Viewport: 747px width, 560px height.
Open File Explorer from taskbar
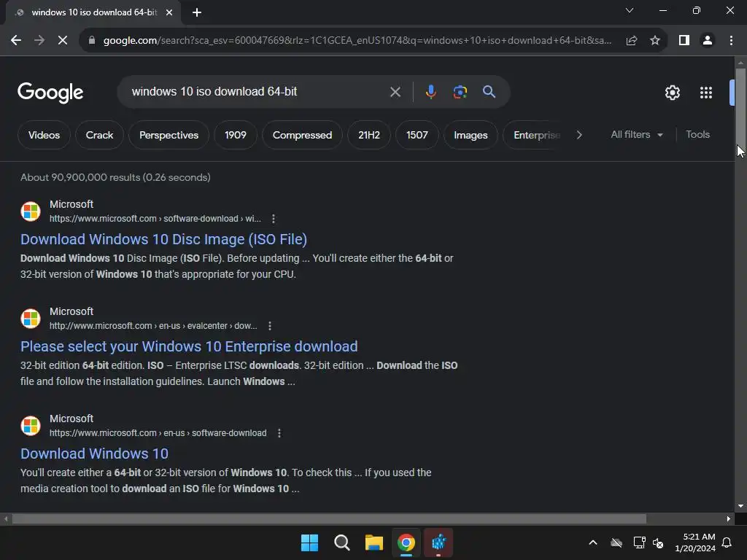pyautogui.click(x=374, y=542)
